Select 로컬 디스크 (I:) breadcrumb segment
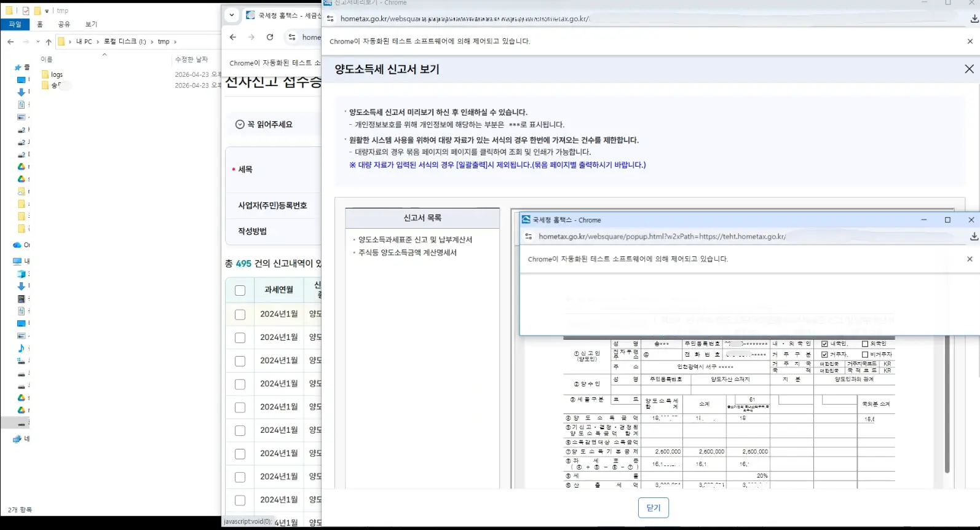The width and height of the screenshot is (980, 530). (x=125, y=42)
